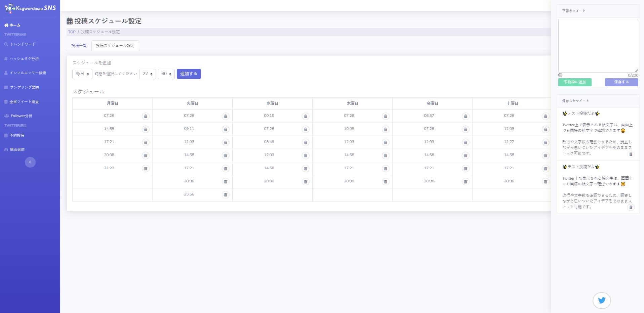This screenshot has height=313, width=644.
Task: Open 予約投稿 in sidebar menu
Action: point(17,135)
